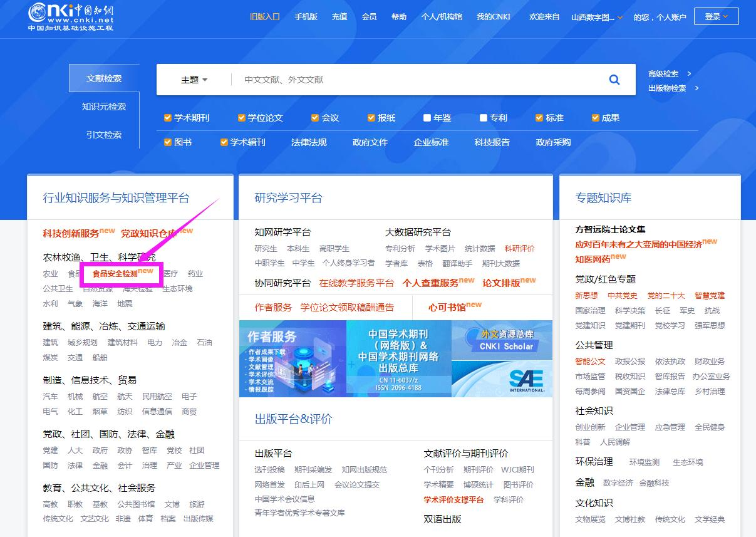Image resolution: width=756 pixels, height=537 pixels.
Task: Expand the 登录 dropdown button
Action: point(716,17)
